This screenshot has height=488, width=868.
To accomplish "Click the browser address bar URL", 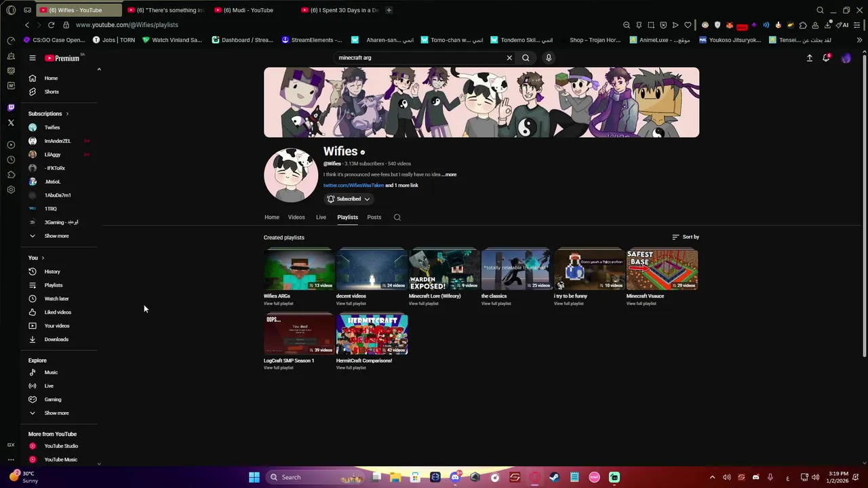I will [127, 25].
